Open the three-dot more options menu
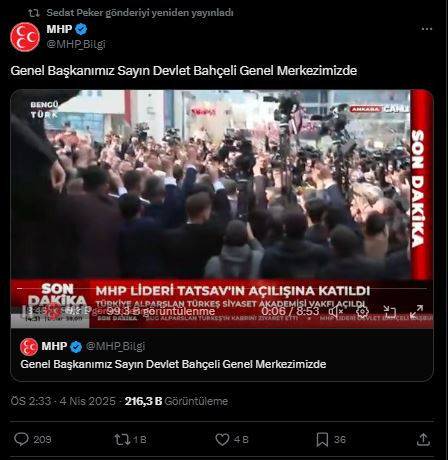The width and height of the screenshot is (448, 460). point(427,29)
